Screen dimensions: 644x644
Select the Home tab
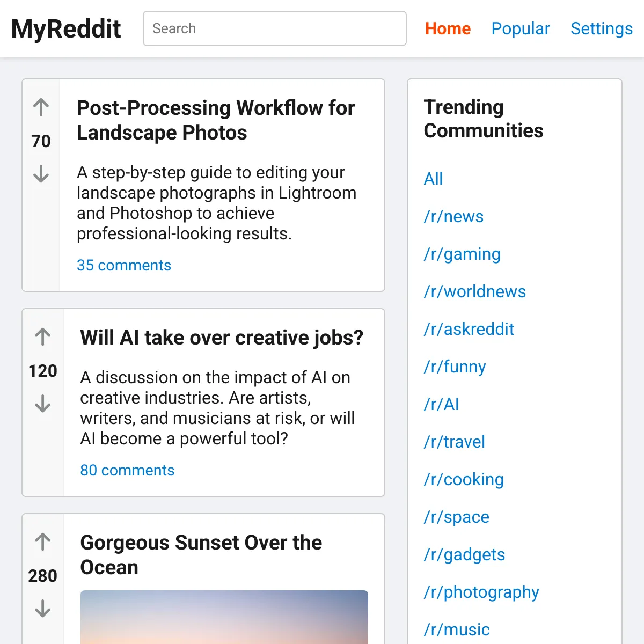(448, 29)
